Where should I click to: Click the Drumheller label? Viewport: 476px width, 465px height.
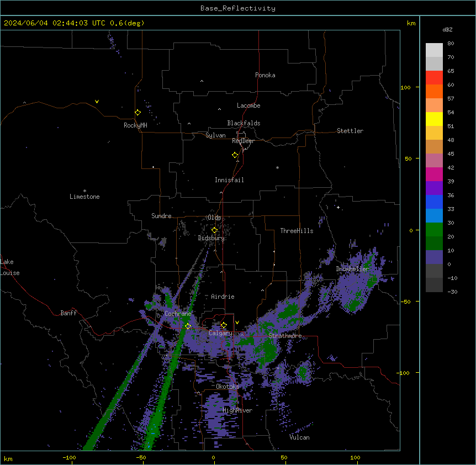pos(352,269)
